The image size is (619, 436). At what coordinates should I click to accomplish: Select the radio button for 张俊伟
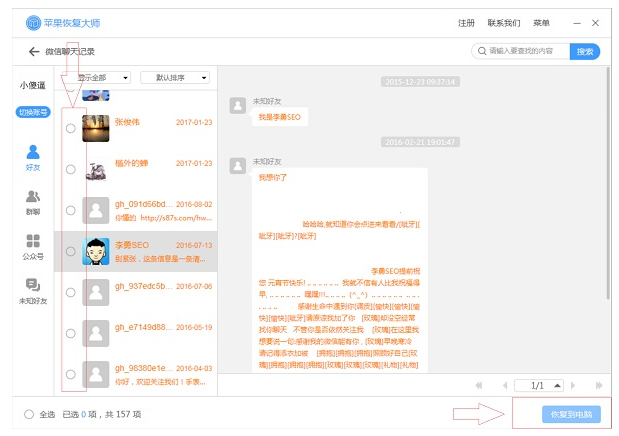click(x=70, y=128)
